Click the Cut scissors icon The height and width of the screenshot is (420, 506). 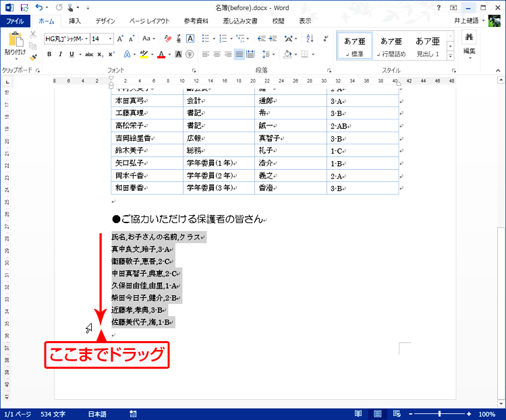[x=33, y=34]
